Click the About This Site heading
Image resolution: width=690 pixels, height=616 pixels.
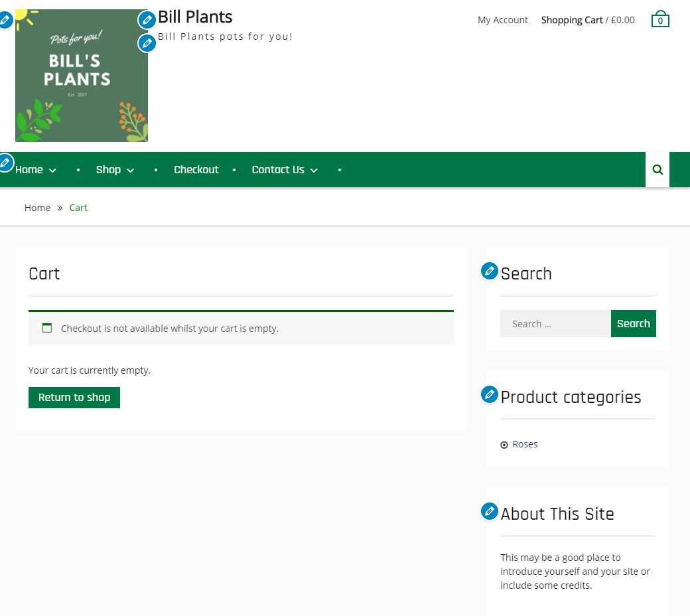click(557, 514)
